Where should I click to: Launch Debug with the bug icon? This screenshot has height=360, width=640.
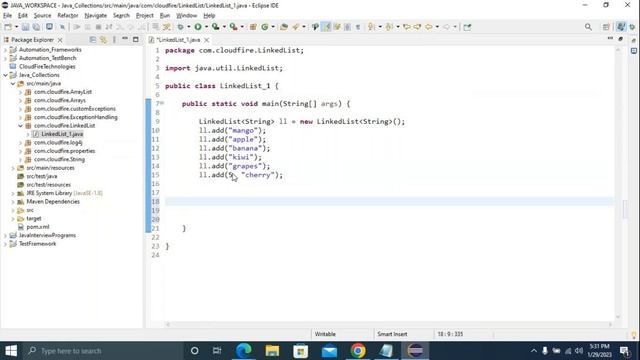[180, 27]
